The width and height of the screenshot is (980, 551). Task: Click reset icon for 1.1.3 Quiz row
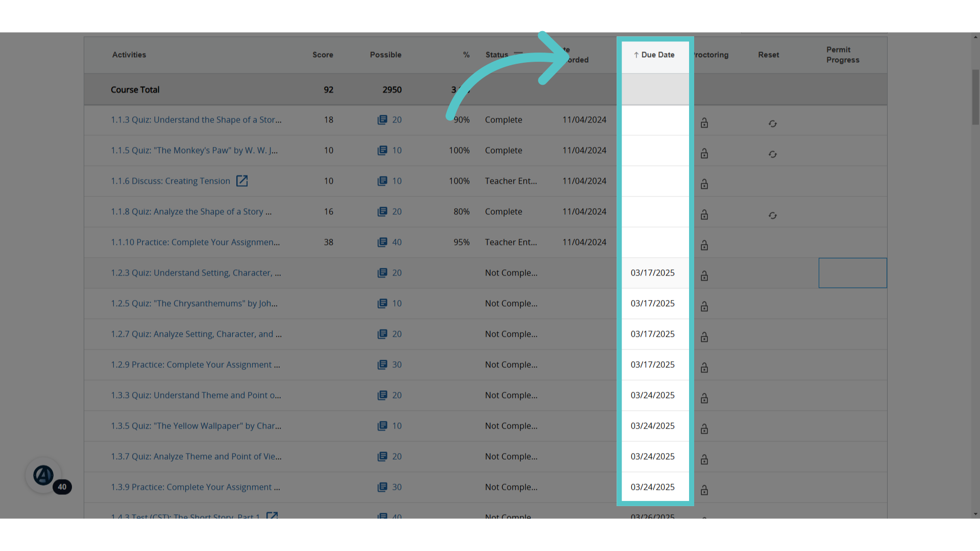pyautogui.click(x=773, y=123)
